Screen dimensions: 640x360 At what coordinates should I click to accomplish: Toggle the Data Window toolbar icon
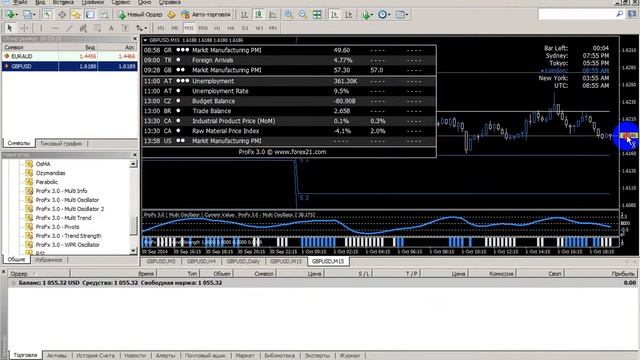coord(62,15)
